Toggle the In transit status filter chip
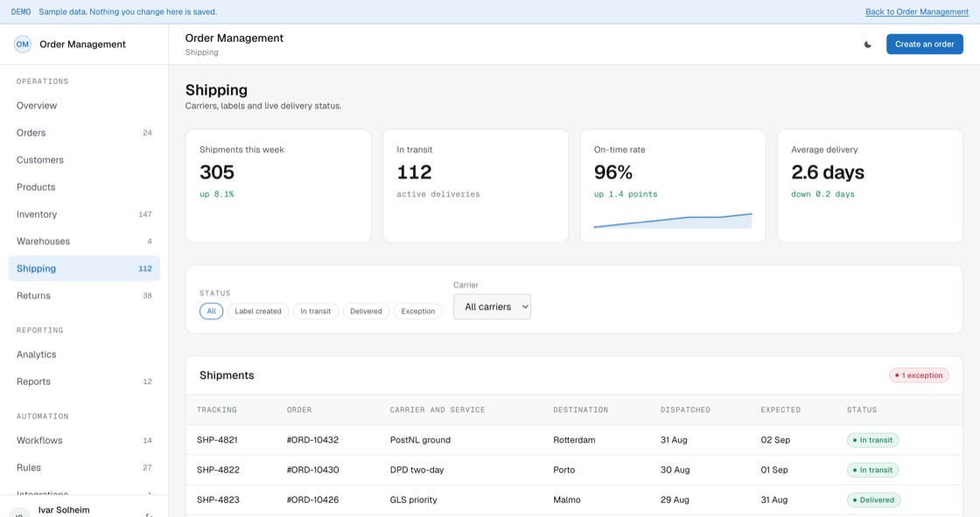The image size is (980, 517). (316, 311)
